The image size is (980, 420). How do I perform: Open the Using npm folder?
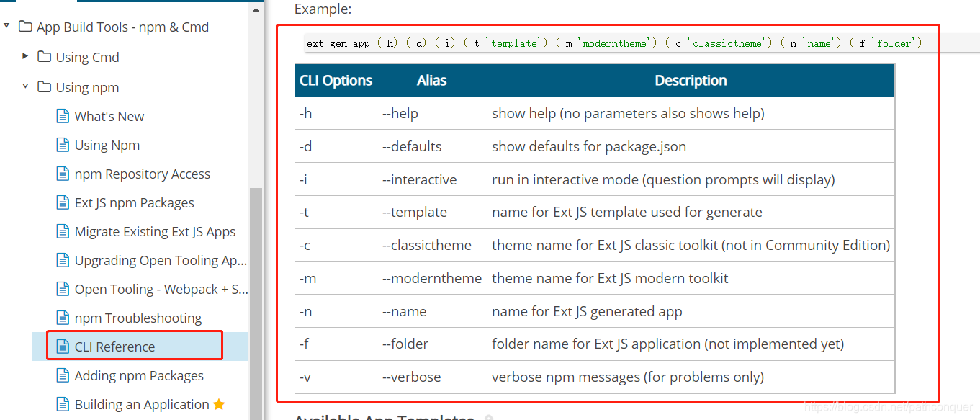(x=88, y=87)
